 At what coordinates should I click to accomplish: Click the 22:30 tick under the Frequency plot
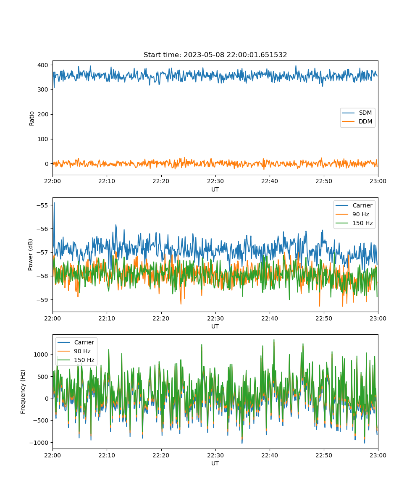point(215,455)
